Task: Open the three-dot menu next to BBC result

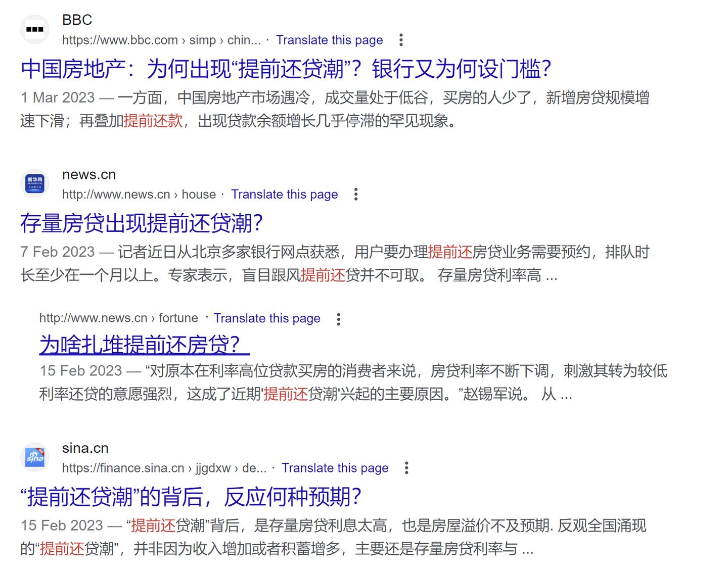Action: point(401,39)
